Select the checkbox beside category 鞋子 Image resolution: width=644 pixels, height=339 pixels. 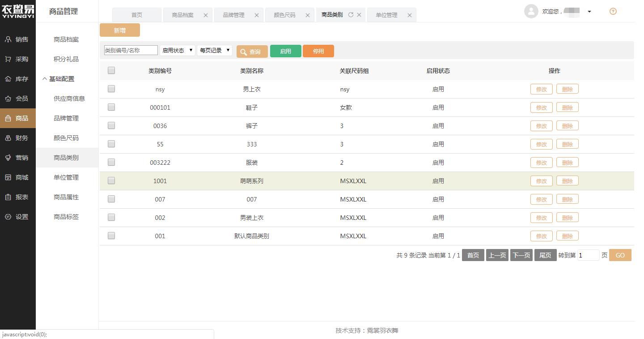coord(111,107)
